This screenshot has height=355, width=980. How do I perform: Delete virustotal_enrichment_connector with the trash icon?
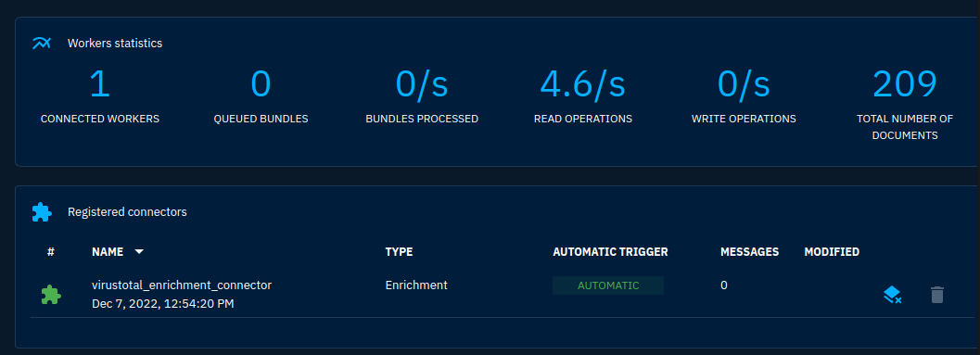(936, 295)
